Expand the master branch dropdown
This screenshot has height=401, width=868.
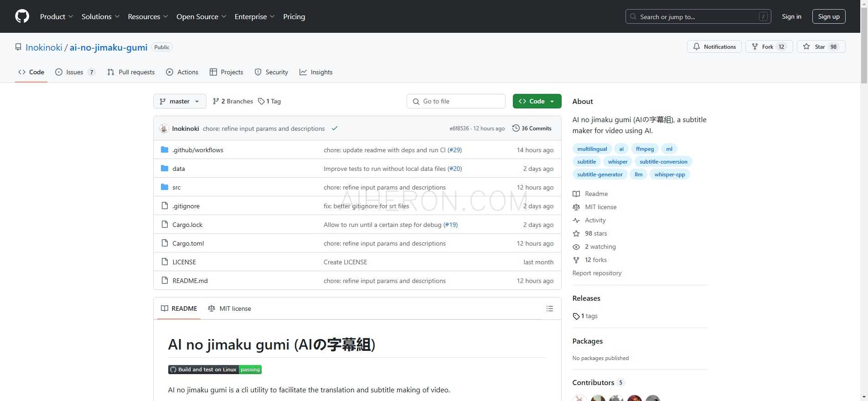click(x=180, y=101)
